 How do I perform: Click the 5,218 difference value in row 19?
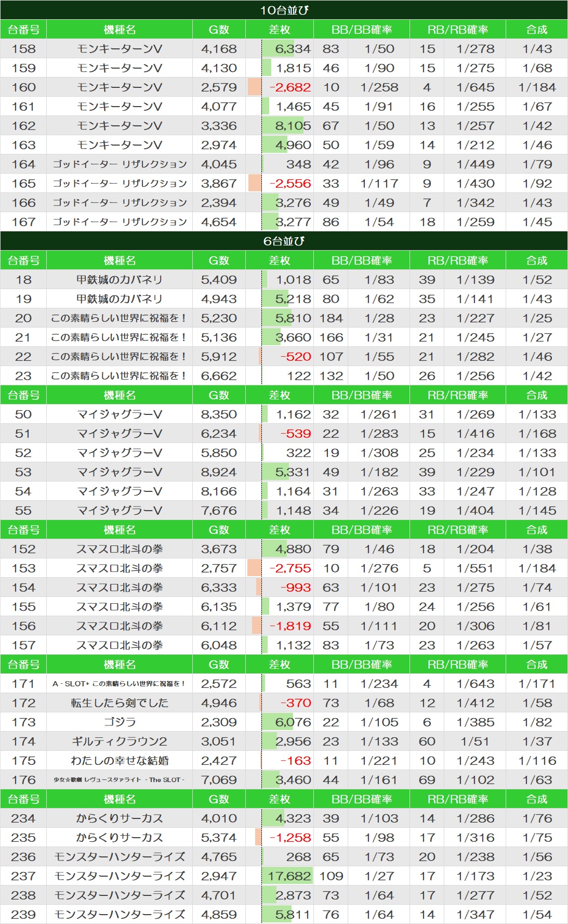pos(293,299)
